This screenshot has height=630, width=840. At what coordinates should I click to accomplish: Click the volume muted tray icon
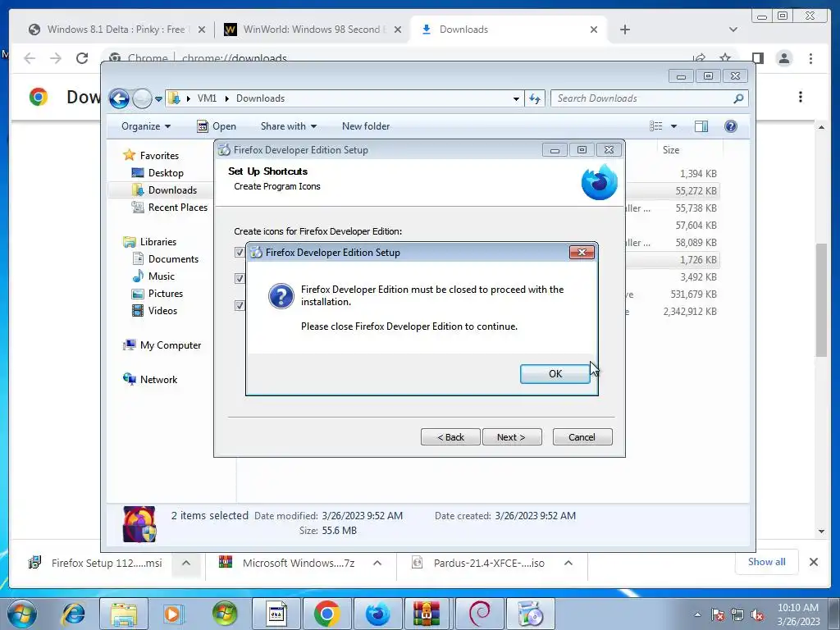757,615
